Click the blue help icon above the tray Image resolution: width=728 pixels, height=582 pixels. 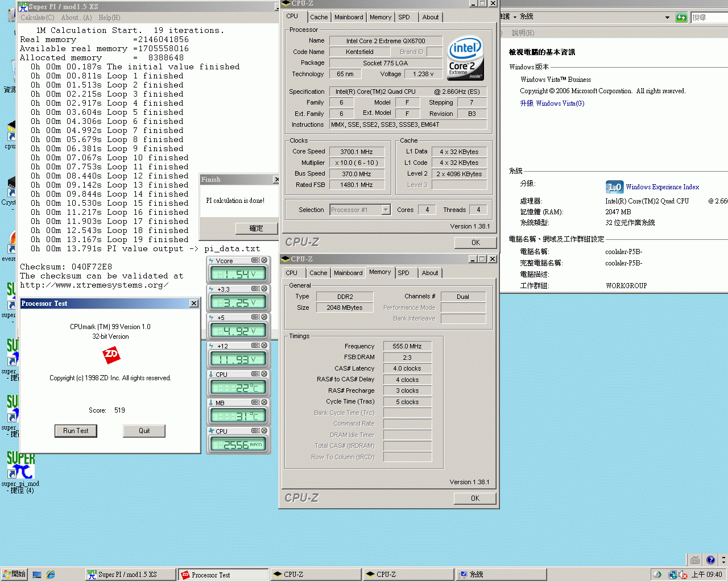pyautogui.click(x=710, y=560)
